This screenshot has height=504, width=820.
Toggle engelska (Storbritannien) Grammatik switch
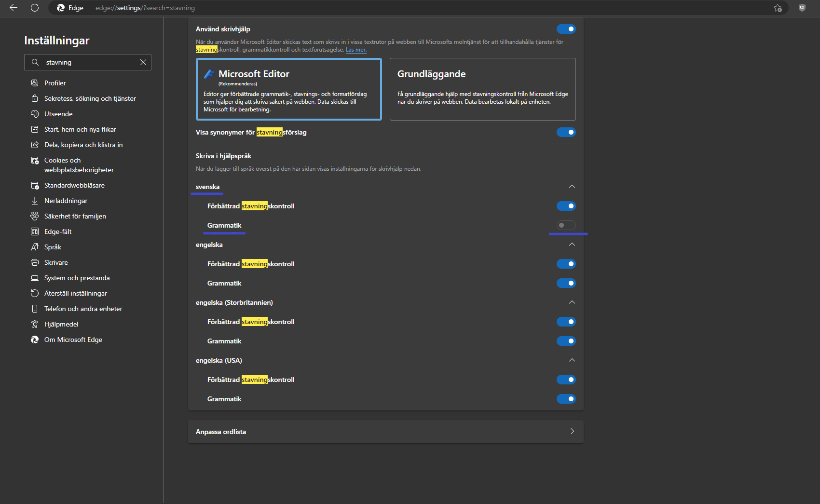click(x=566, y=341)
